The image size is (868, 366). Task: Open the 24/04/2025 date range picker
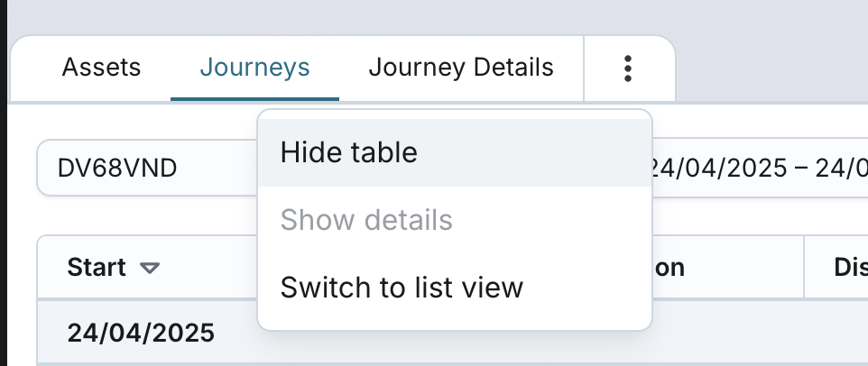pyautogui.click(x=756, y=168)
